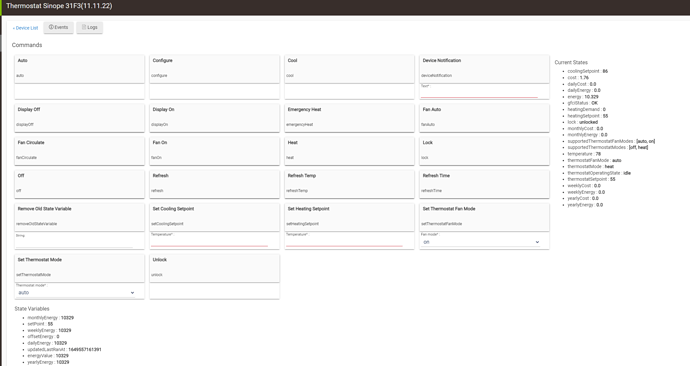Click the 'setPoint : 55' state variable
Viewport: 690px width, 366px height.
pyautogui.click(x=40, y=324)
